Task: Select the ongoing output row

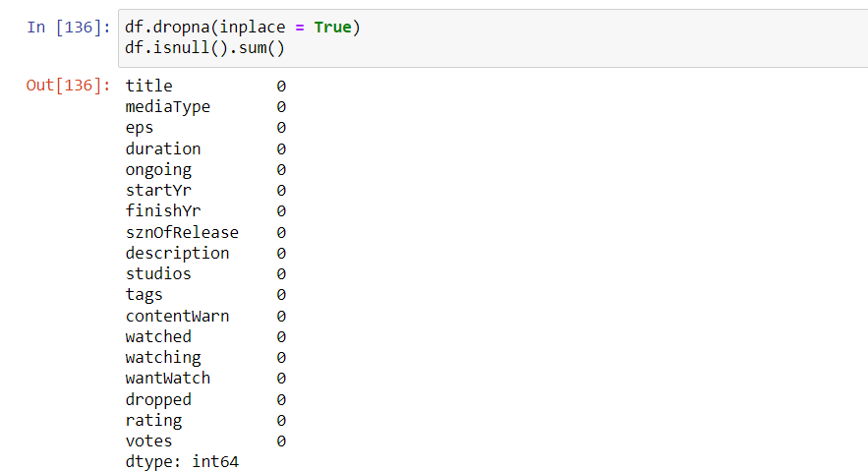Action: click(x=158, y=170)
